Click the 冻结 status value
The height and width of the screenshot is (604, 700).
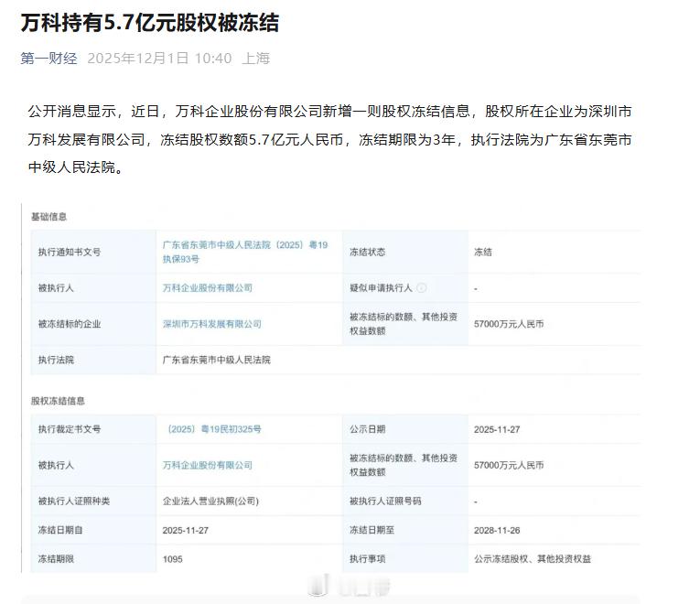click(483, 252)
